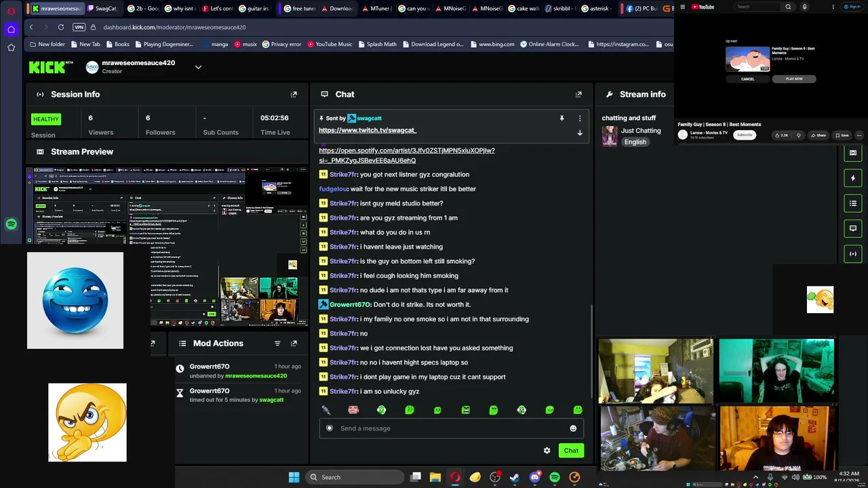Click the YouTube Save button
The image size is (868, 488).
843,135
